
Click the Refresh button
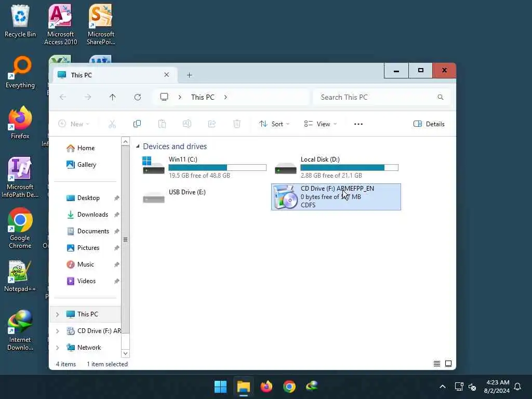click(x=137, y=97)
